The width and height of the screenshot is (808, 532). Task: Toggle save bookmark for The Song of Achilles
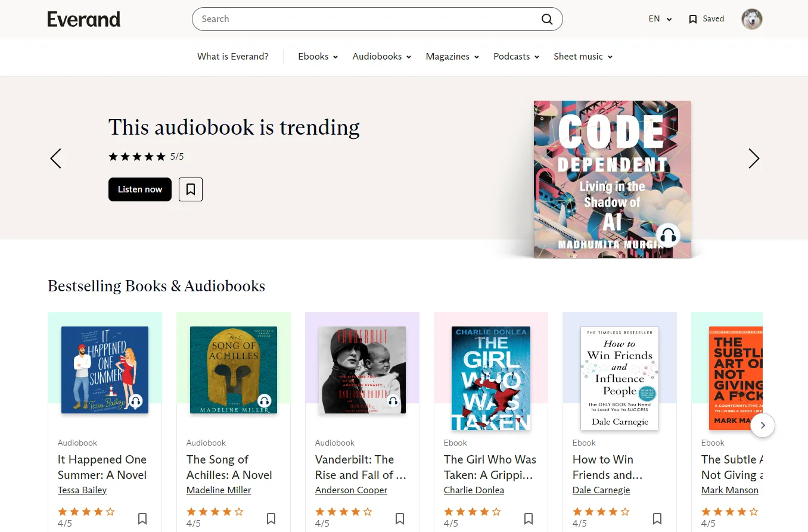(271, 518)
